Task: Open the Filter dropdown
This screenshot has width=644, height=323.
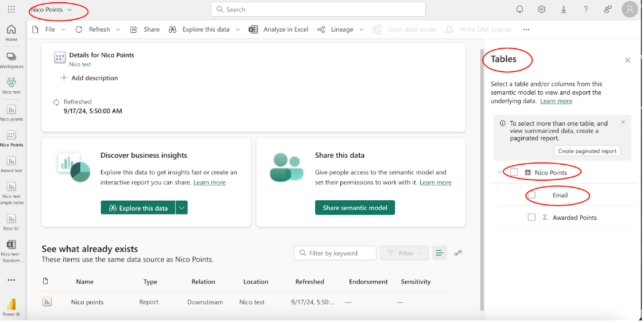Action: (405, 253)
